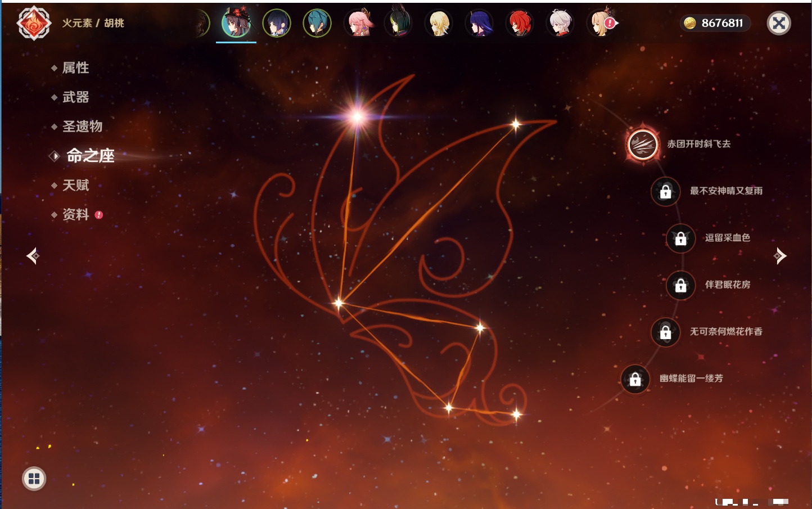This screenshot has height=509, width=812.
Task: Click the 赤团开时斜飞去 constellation label
Action: pos(699,144)
